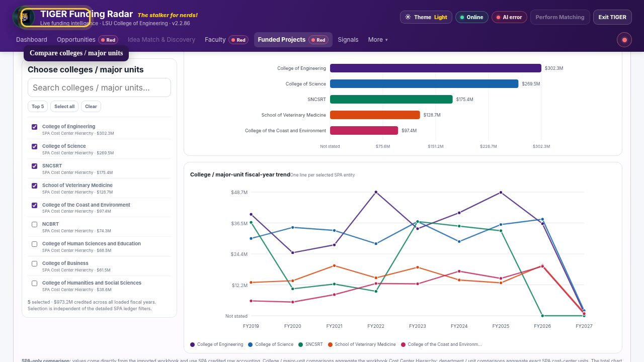Screen dimensions: 644x362
Task: Uncheck the SNCSRT checkbox
Action: [x=35, y=166]
